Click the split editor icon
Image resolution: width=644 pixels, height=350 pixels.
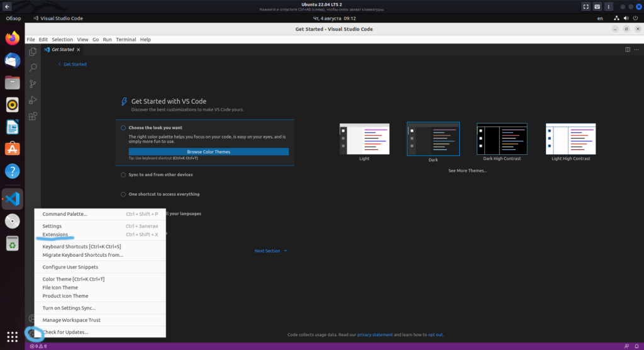[x=627, y=49]
